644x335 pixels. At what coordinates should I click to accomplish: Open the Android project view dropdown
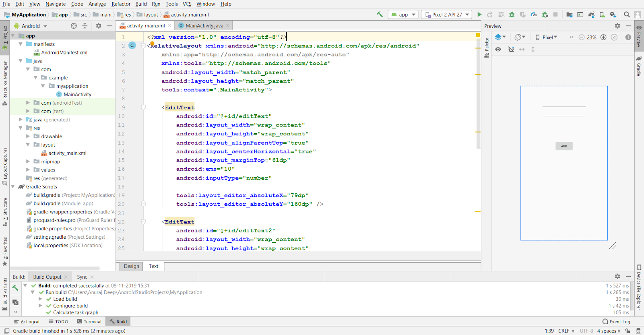tap(31, 26)
